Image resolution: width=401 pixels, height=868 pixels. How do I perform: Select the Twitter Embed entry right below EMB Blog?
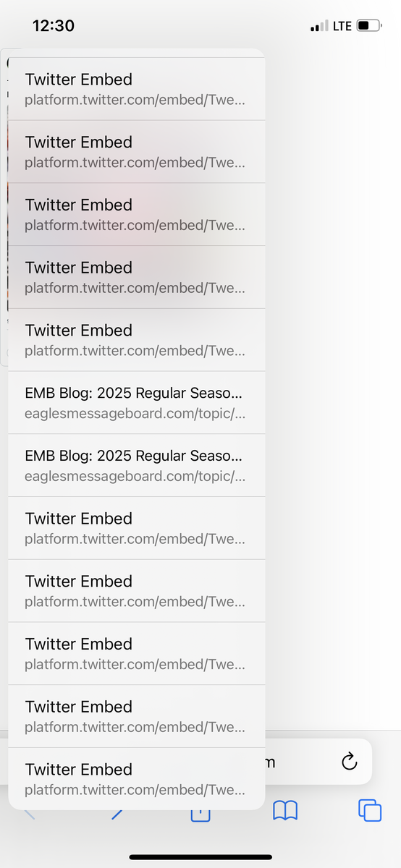tap(137, 528)
